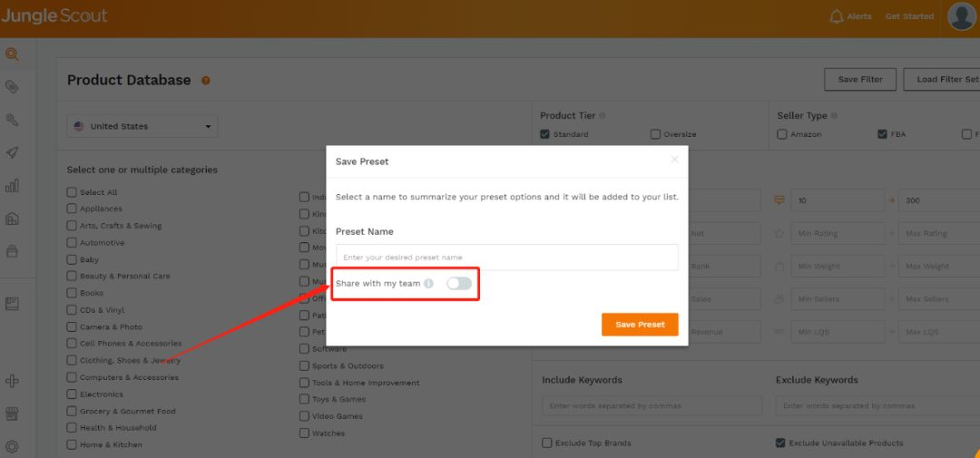Open the key icon in the sidebar
Image resolution: width=980 pixels, height=458 pixels.
click(11, 120)
